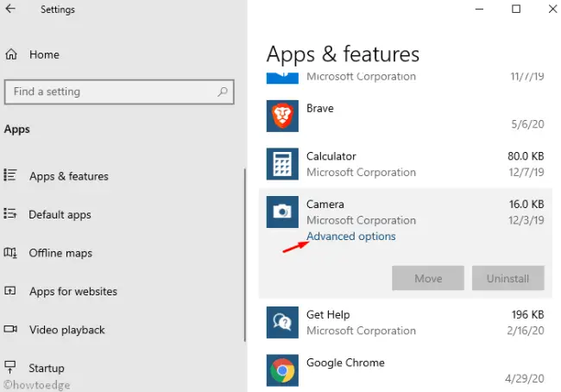Click the Google Chrome app icon
Viewport: 561px width, 392px height.
point(281,371)
